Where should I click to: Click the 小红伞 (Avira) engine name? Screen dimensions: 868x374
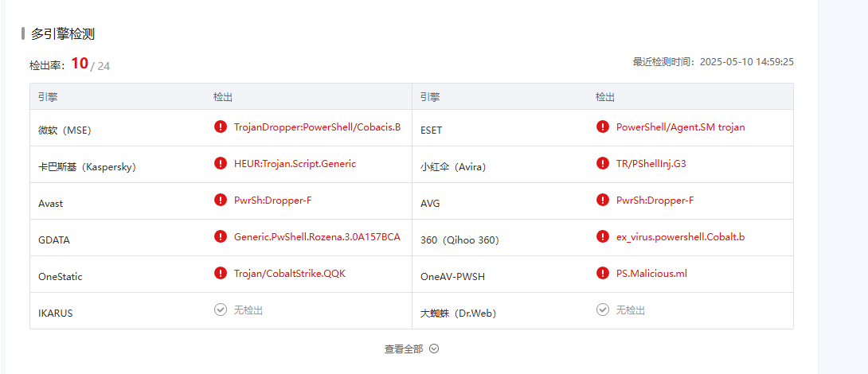point(453,166)
